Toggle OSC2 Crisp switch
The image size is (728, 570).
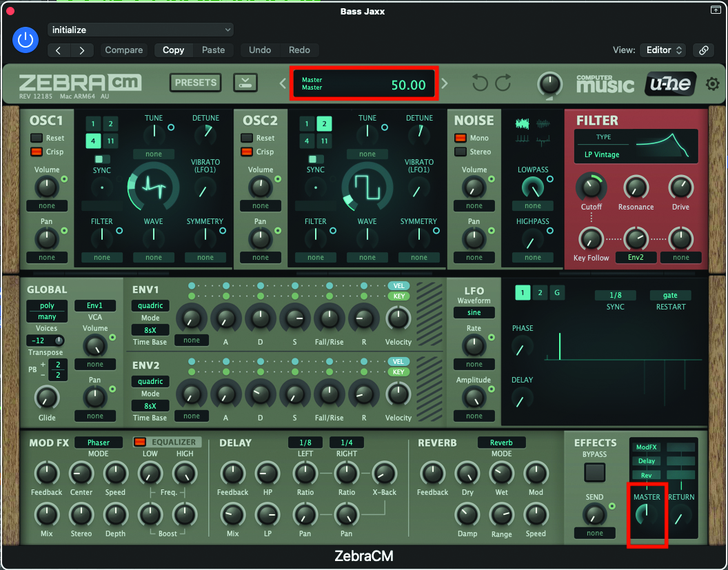(247, 152)
